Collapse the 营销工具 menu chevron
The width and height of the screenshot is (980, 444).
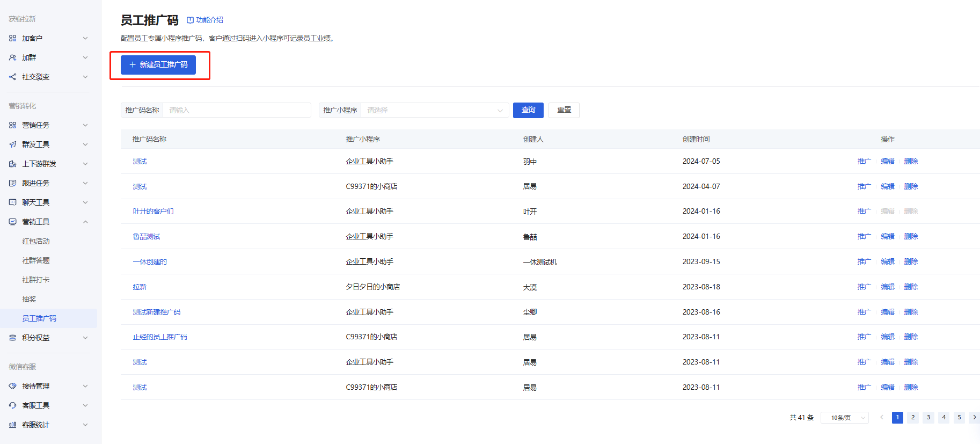pyautogui.click(x=85, y=222)
